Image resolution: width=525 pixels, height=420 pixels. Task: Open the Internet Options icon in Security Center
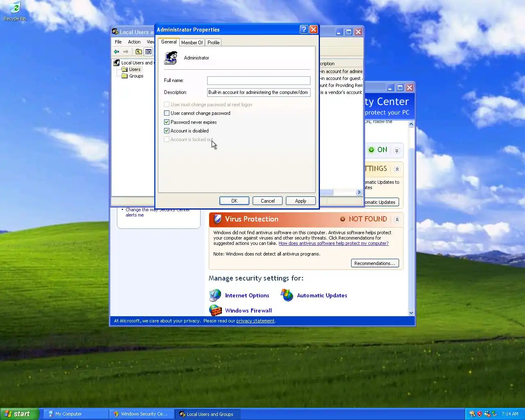click(x=215, y=295)
